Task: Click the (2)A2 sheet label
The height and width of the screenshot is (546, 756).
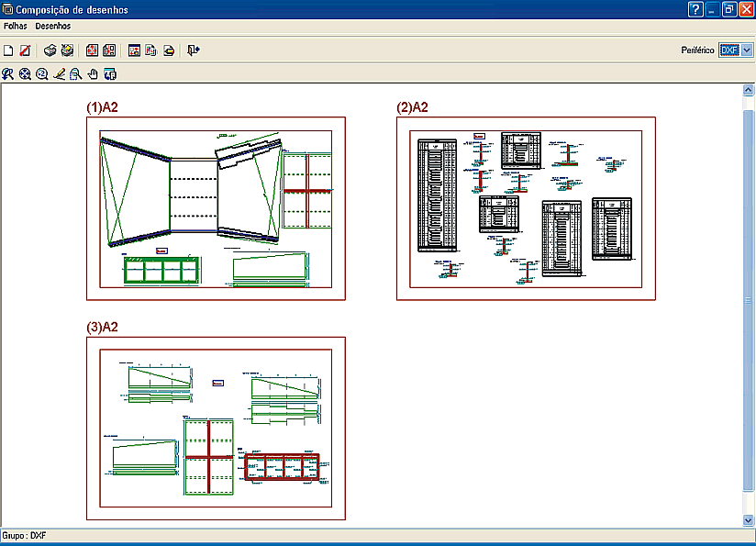Action: click(x=412, y=107)
